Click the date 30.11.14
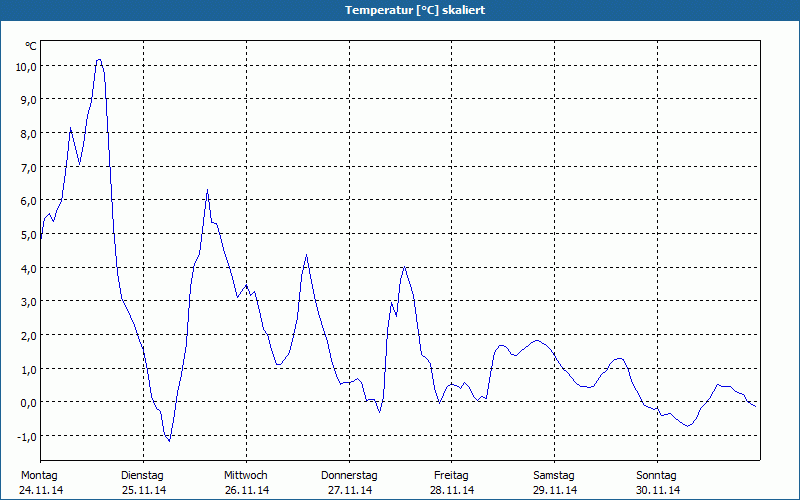Viewport: 800px width, 500px height. click(x=658, y=490)
